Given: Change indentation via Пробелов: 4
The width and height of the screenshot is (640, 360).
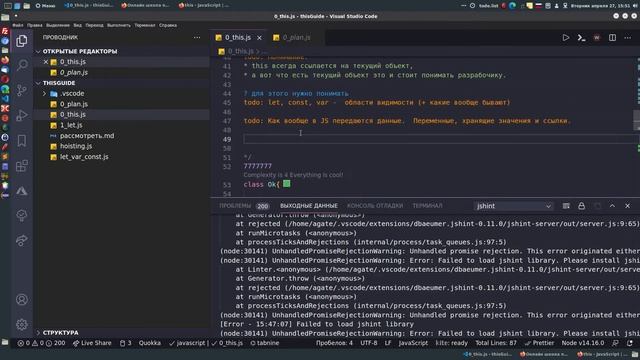Looking at the screenshot, I should (334, 343).
